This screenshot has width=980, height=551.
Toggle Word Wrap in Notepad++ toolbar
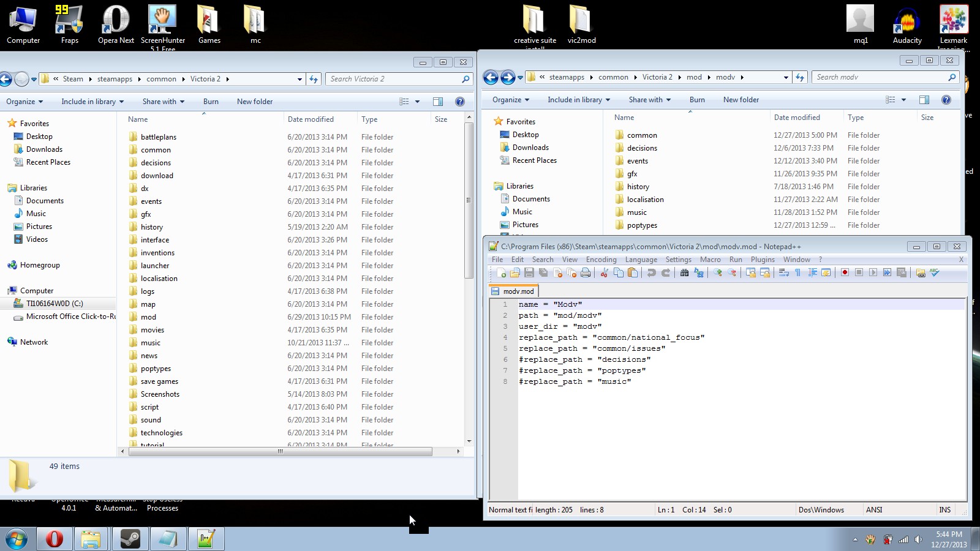[784, 273]
